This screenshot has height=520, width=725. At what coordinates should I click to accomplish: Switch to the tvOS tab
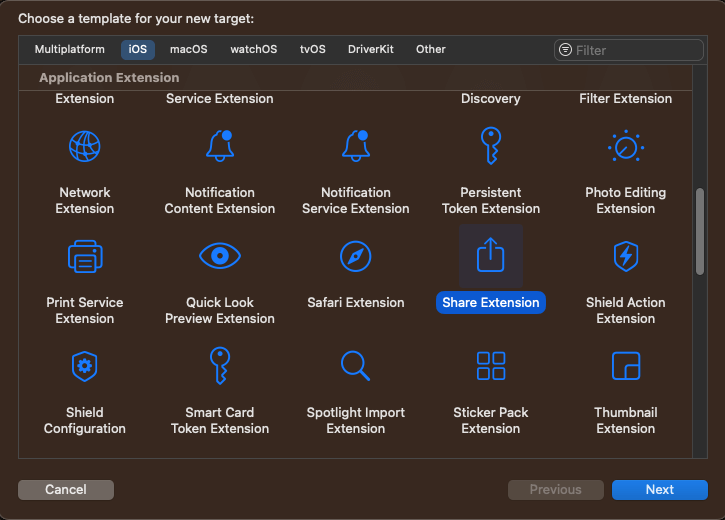tap(313, 49)
